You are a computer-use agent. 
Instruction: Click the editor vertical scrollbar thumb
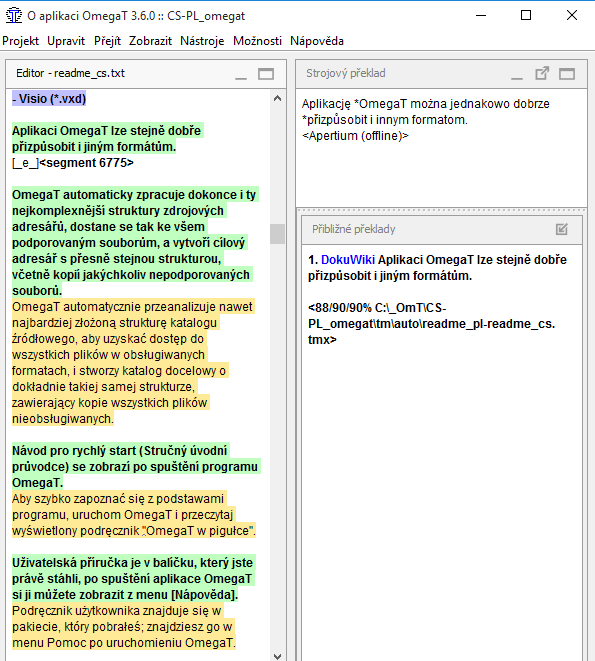[277, 234]
